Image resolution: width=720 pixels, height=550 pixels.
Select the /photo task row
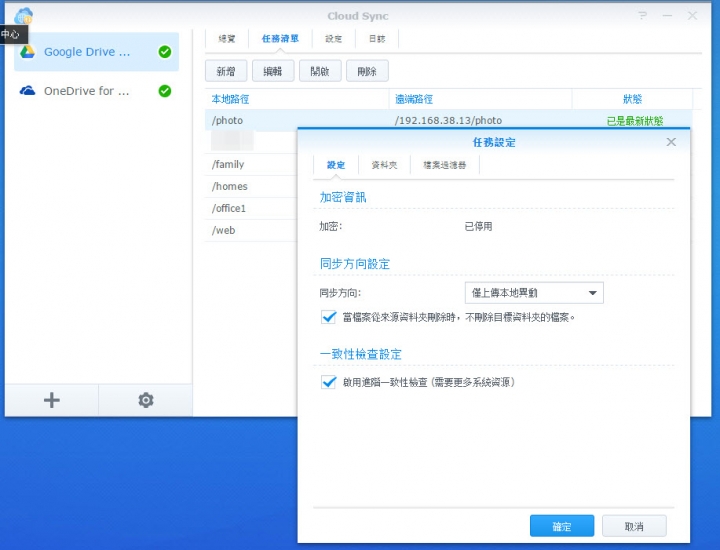[449, 120]
